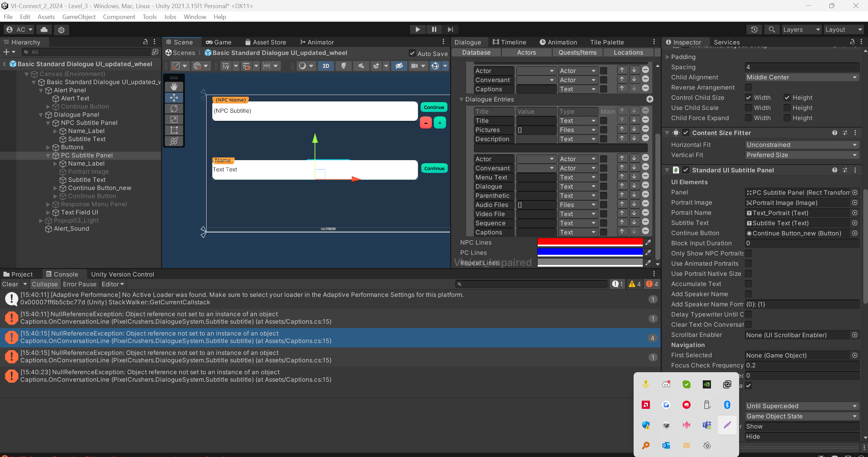The width and height of the screenshot is (868, 457).
Task: Toggle scene audio mute icon
Action: (x=361, y=66)
